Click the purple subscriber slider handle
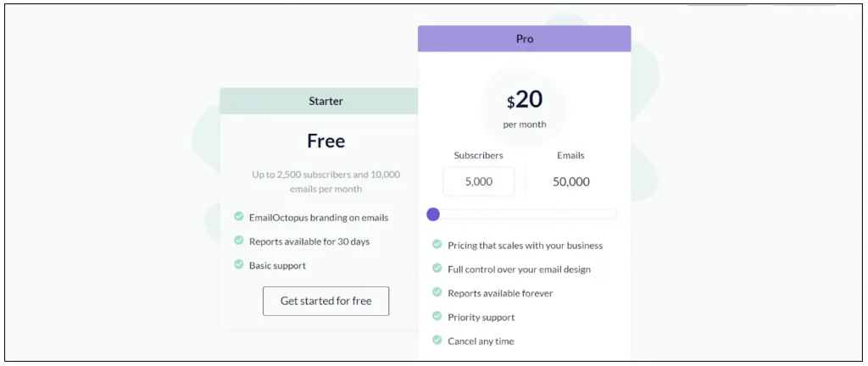This screenshot has width=868, height=366. 433,214
